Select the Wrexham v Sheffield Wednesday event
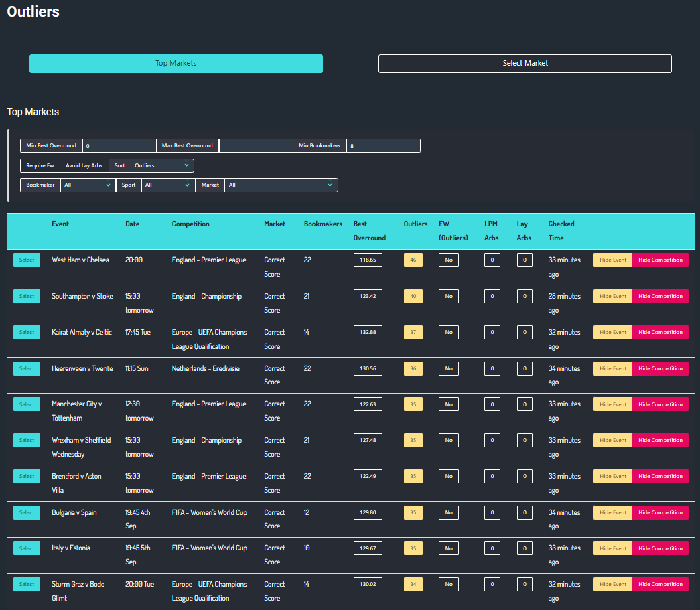Screen dimensions: 700x610 [x=27, y=440]
